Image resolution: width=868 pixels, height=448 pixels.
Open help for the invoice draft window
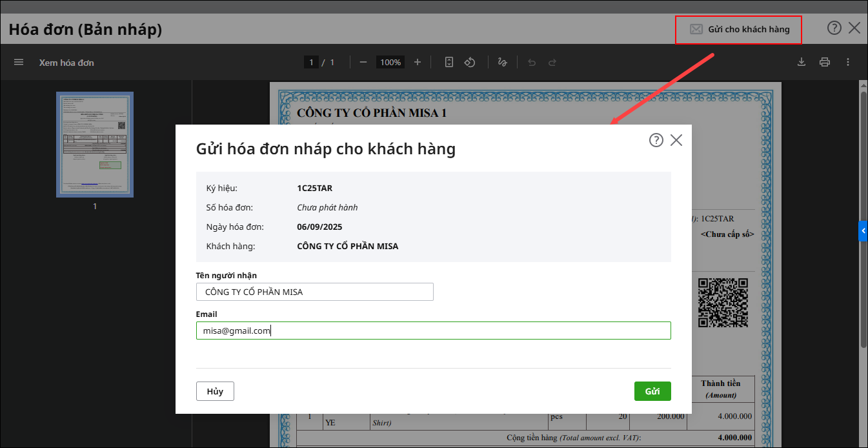(x=834, y=28)
